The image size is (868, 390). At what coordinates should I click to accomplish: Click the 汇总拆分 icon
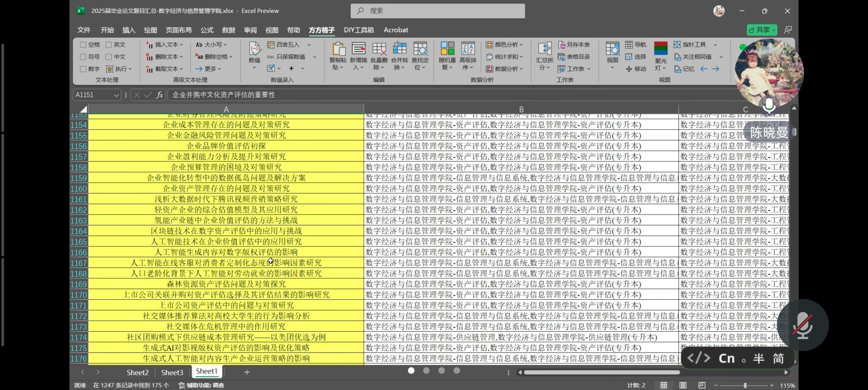(x=544, y=50)
